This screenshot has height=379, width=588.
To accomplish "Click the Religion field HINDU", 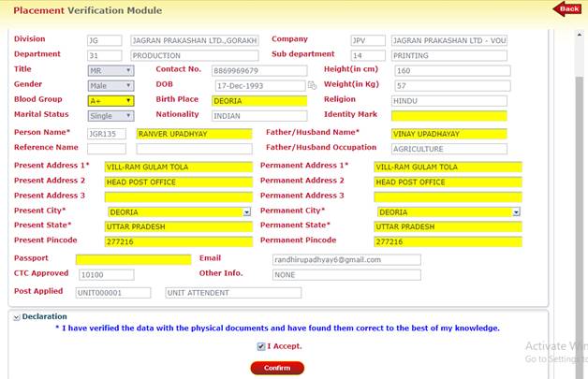I will point(449,101).
